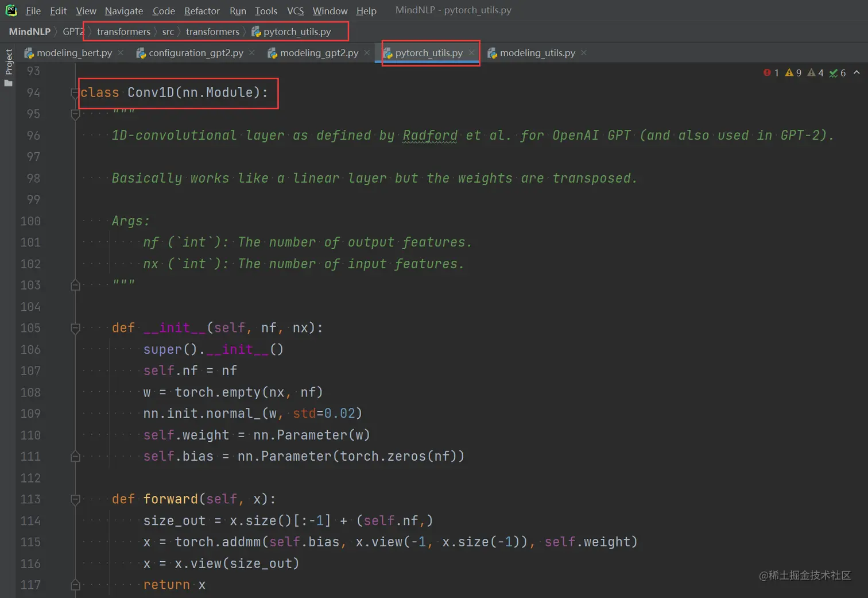Viewport: 868px width, 598px height.
Task: Click torch.addmm on line 115
Action: pyautogui.click(x=218, y=542)
